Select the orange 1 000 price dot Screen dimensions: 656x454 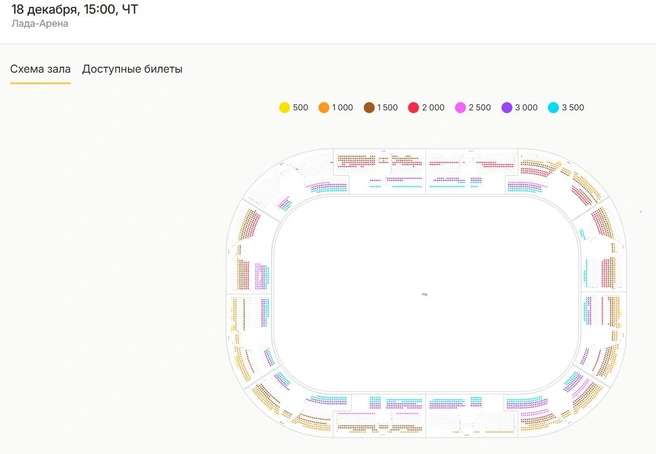(x=323, y=108)
